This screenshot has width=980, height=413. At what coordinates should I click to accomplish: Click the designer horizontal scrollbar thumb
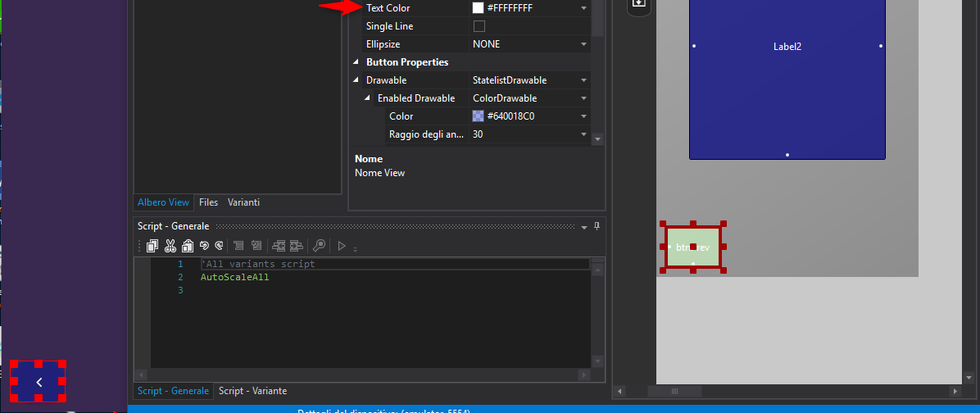tap(674, 391)
